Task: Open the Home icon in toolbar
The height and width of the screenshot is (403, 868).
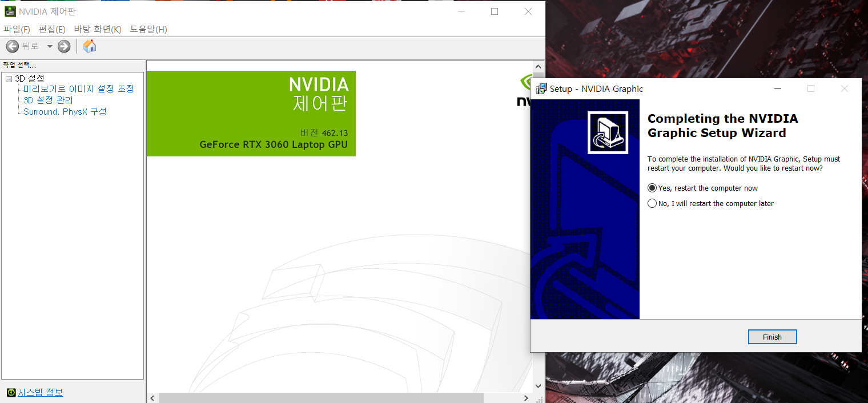Action: pos(90,46)
